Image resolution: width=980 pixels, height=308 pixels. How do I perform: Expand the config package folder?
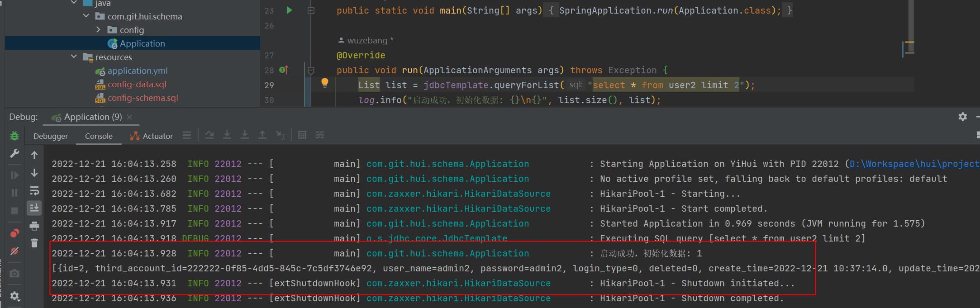point(99,30)
